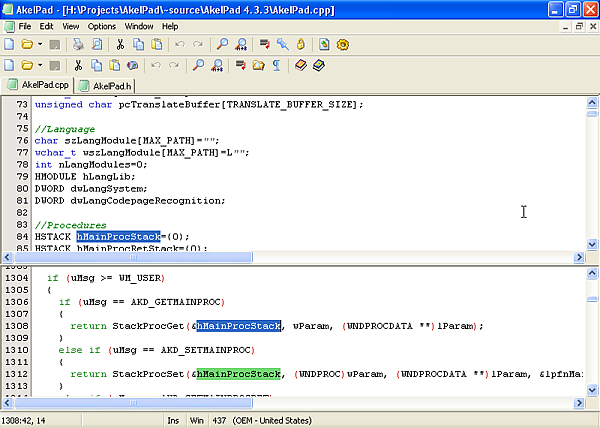Open the Window menu

pos(139,26)
